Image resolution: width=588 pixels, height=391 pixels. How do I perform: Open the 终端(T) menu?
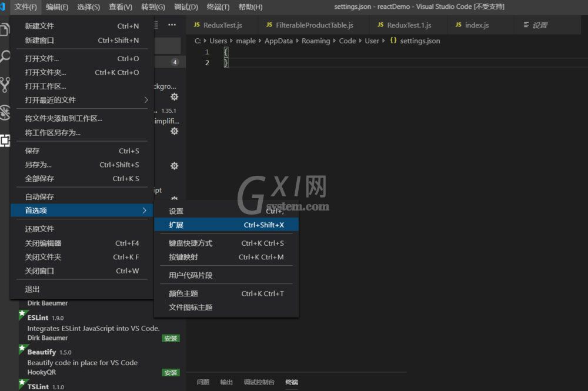coord(218,6)
